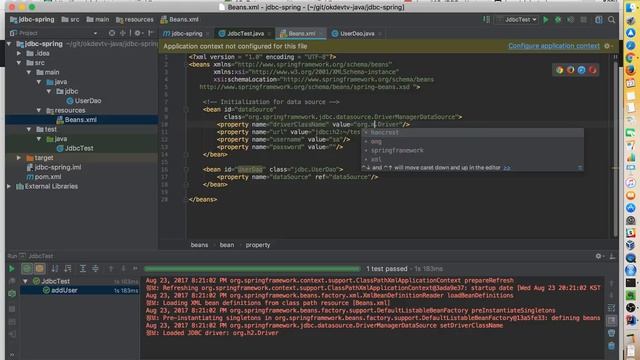Image resolution: width=640 pixels, height=360 pixels.
Task: Open Beans.xml in Opera browser icon
Action: click(x=592, y=70)
